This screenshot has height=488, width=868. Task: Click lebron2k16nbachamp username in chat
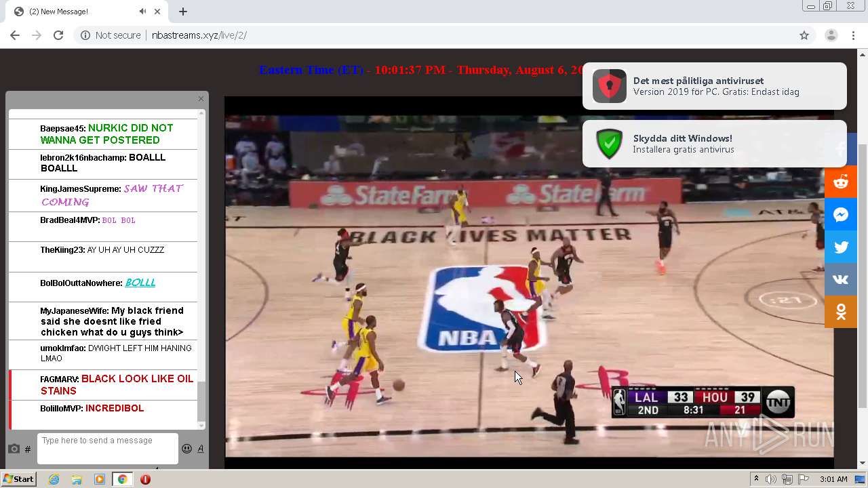(83, 158)
